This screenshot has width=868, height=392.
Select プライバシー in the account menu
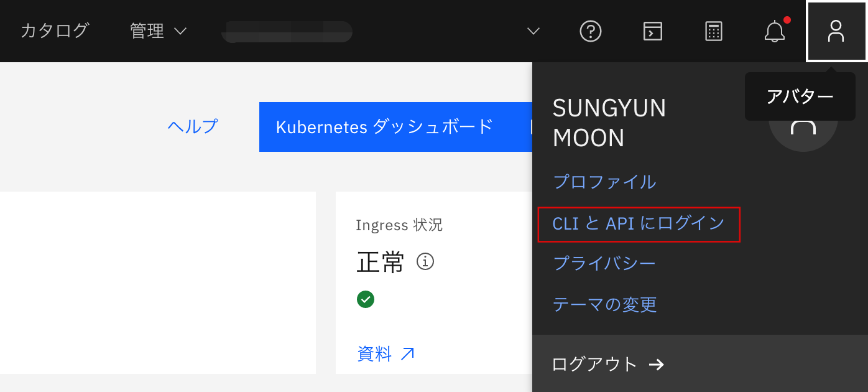coord(604,263)
